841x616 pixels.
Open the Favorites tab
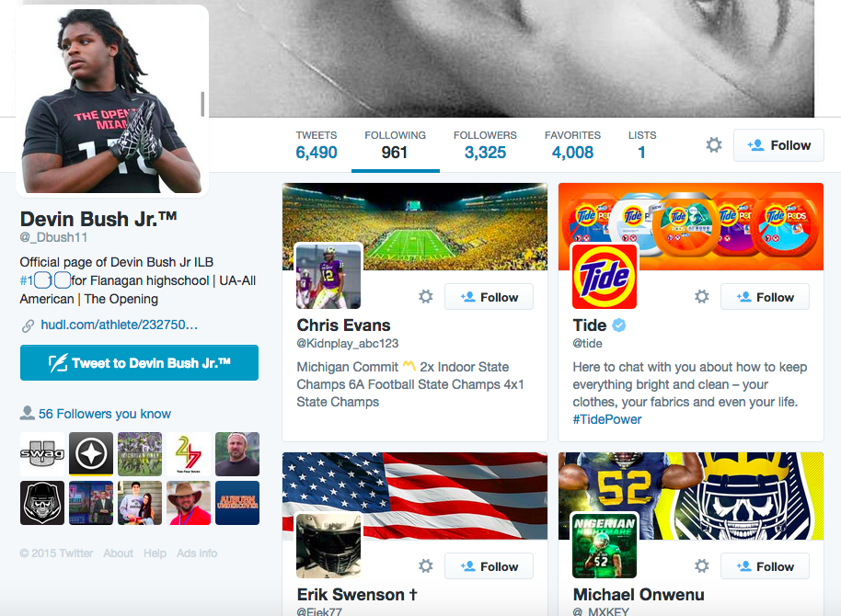pos(572,145)
